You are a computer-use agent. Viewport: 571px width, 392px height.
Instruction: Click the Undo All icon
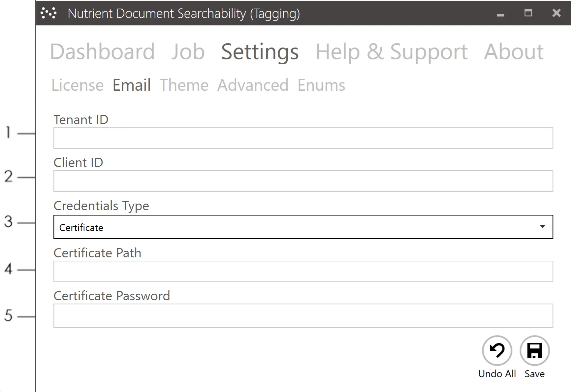tap(497, 350)
